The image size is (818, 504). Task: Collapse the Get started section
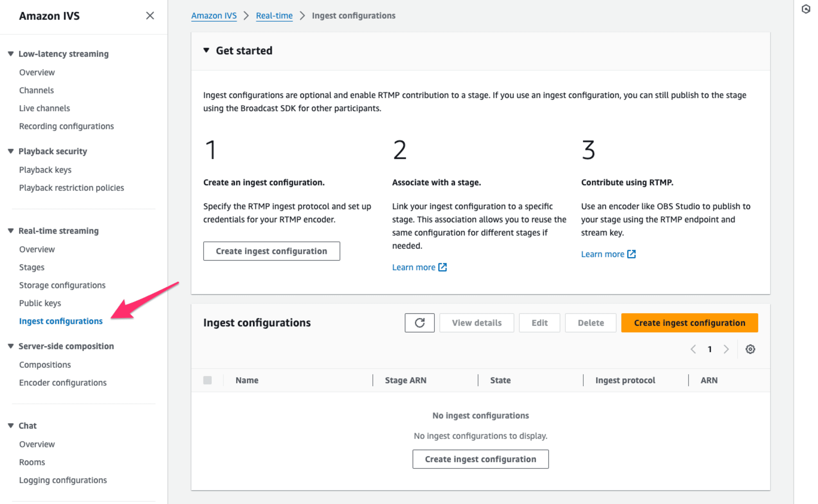(x=207, y=50)
